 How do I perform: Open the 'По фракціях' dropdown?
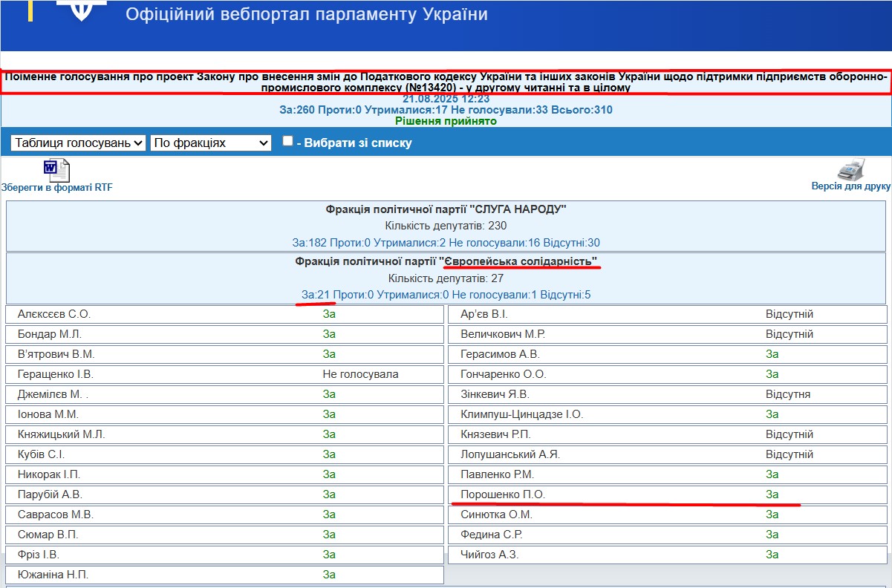pos(211,143)
